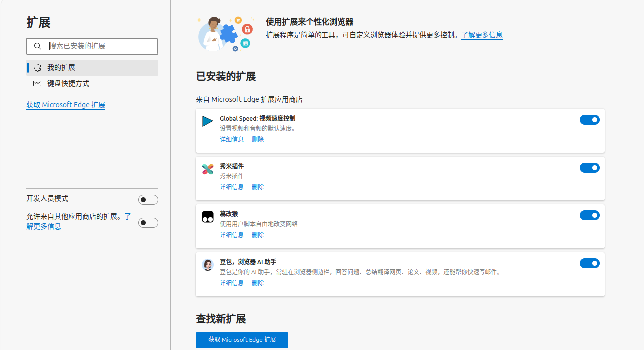Click the title Global Speed: 视频速度控制

coord(257,118)
